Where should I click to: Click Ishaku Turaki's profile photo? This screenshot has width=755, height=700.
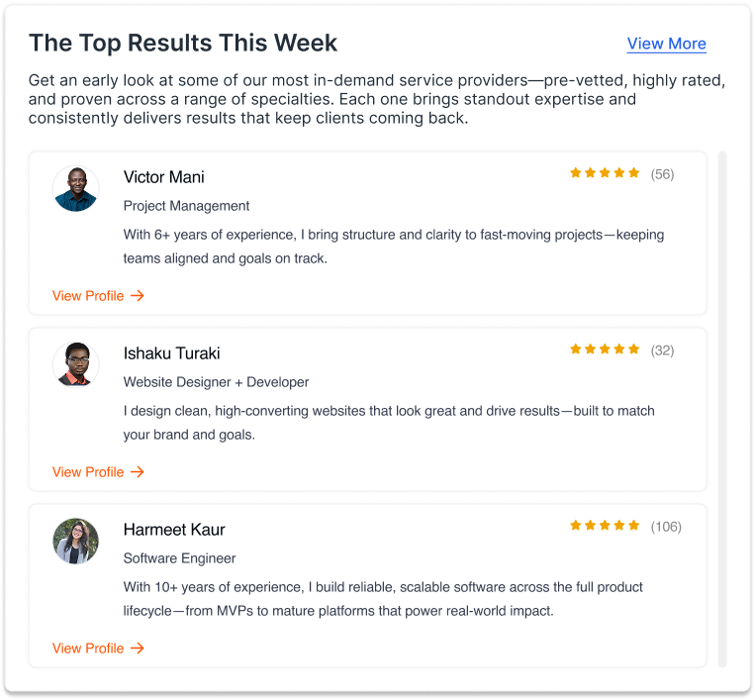(76, 364)
